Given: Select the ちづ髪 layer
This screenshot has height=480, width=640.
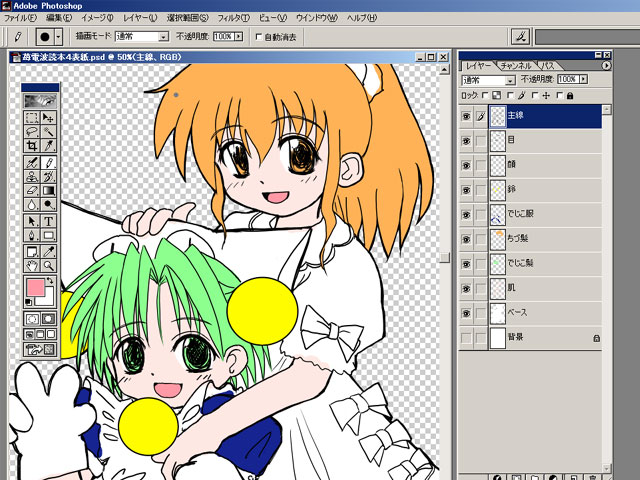Looking at the screenshot, I should pyautogui.click(x=545, y=239).
